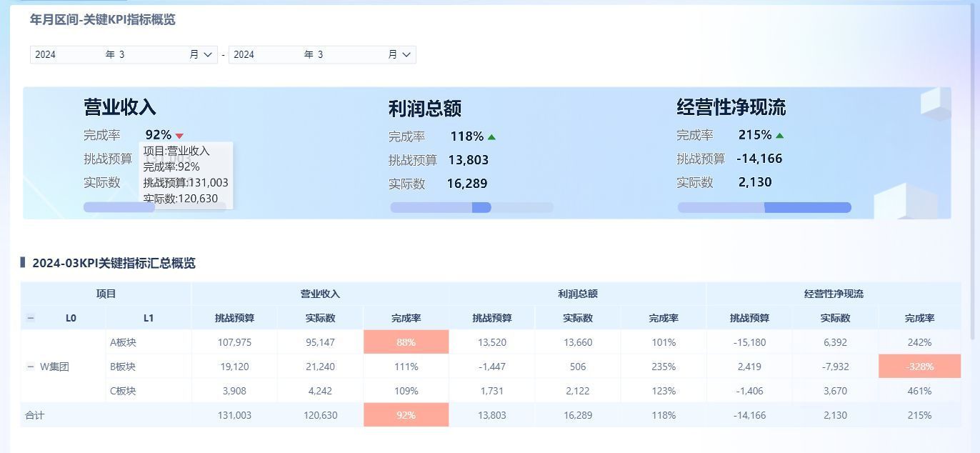The height and width of the screenshot is (453, 980).
Task: Click the 2,419 cash flow budget cell
Action: pos(749,367)
